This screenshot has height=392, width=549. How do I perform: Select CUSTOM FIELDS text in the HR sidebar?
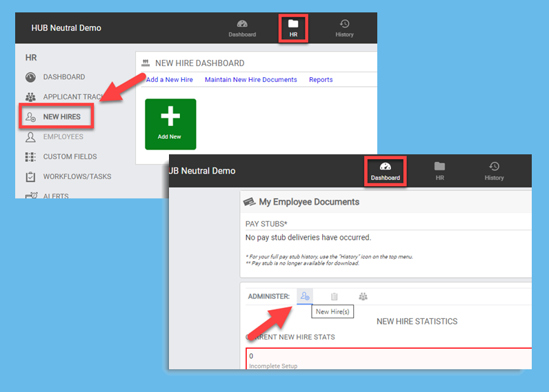[70, 157]
